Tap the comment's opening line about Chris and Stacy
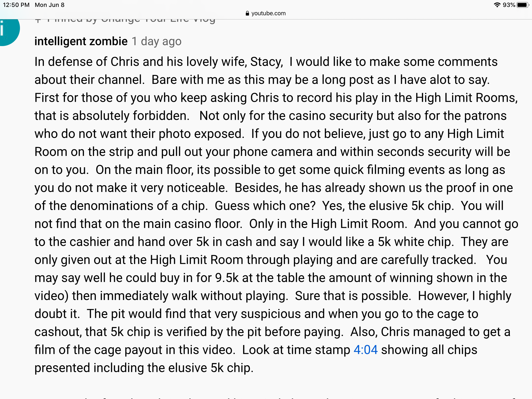The image size is (532, 399). 266,62
